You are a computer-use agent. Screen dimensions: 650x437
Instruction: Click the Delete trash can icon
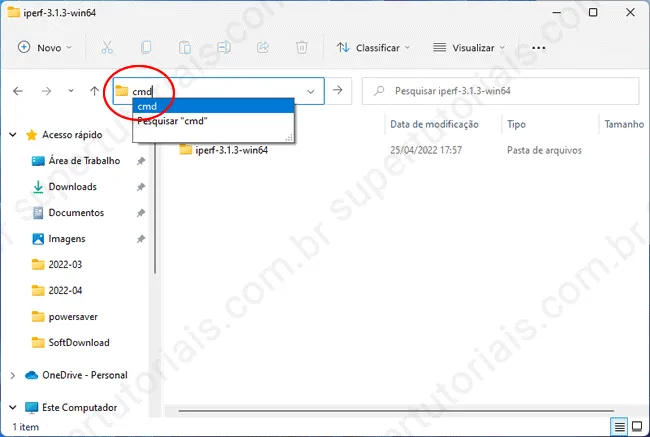[301, 47]
